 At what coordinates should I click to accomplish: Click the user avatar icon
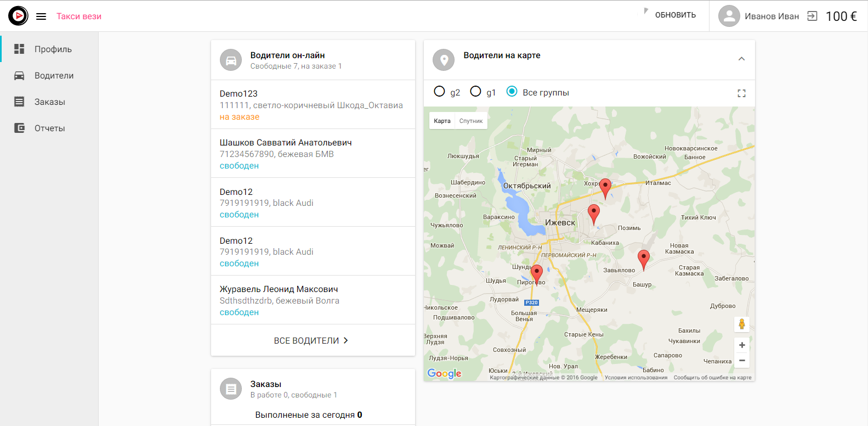coord(729,16)
